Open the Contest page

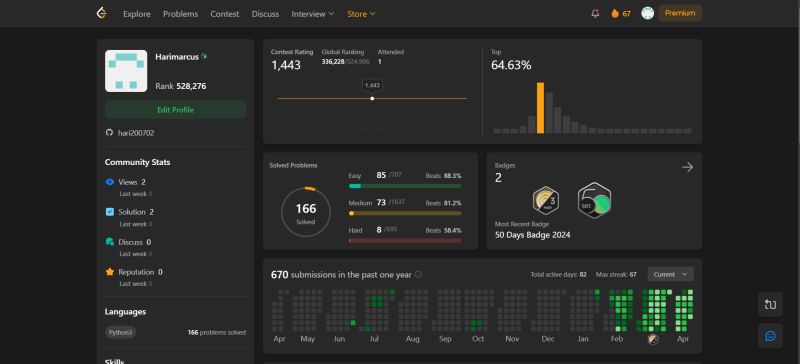coord(224,14)
